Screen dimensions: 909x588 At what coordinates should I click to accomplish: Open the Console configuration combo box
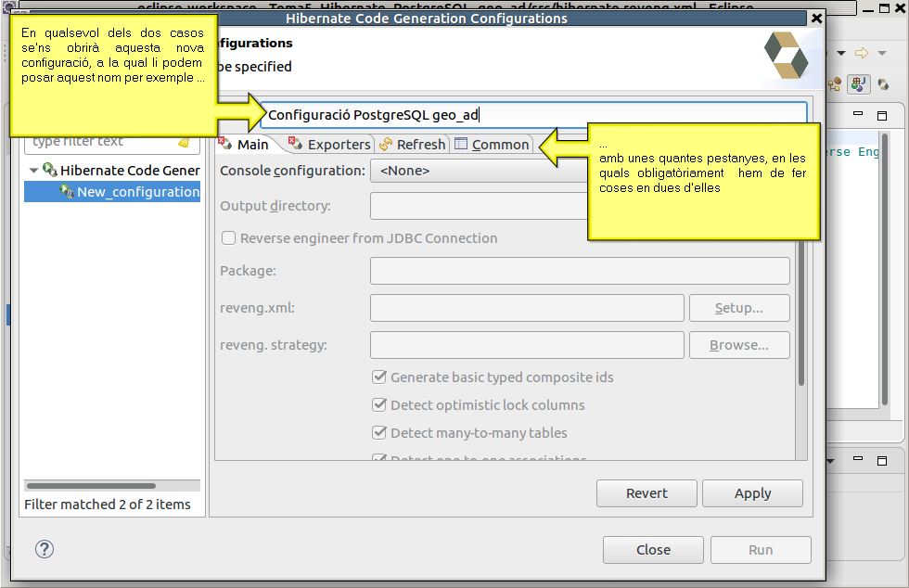point(479,171)
